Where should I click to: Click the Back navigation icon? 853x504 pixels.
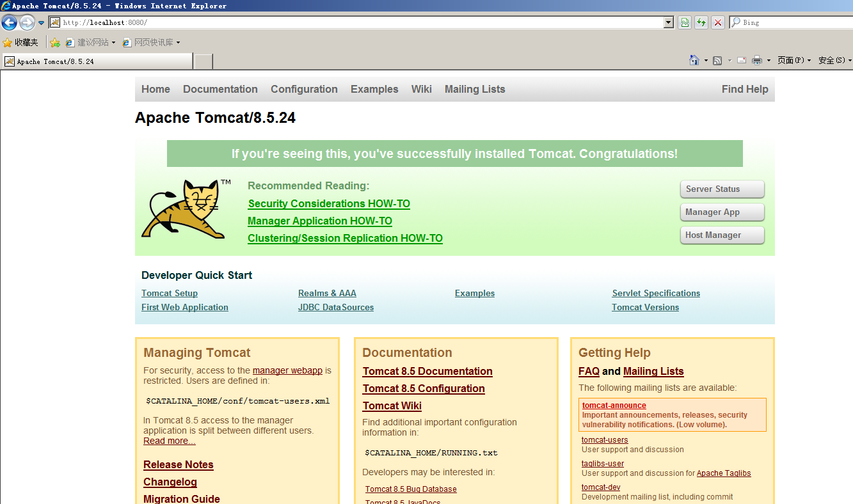[9, 22]
